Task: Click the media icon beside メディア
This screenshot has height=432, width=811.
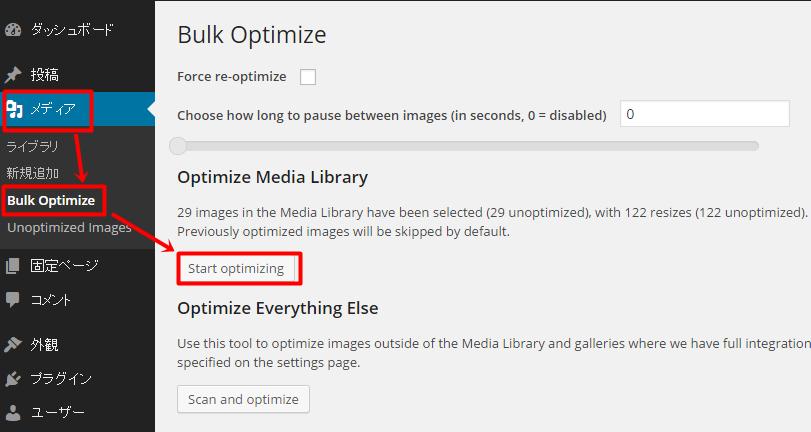Action: (14, 109)
